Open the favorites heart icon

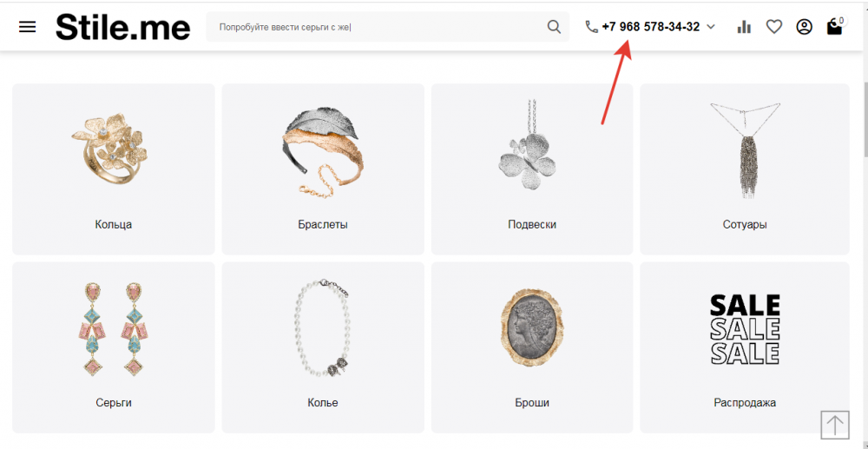(x=773, y=27)
